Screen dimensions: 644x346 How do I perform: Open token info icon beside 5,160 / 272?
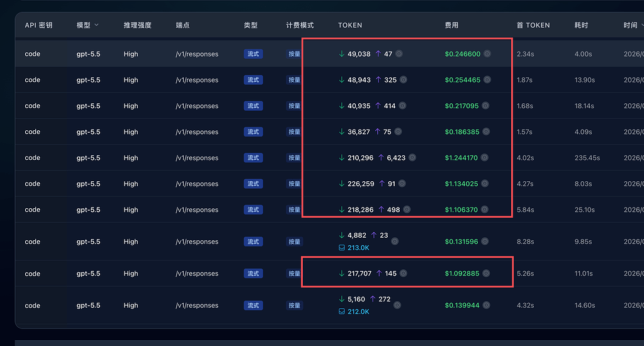[397, 305]
